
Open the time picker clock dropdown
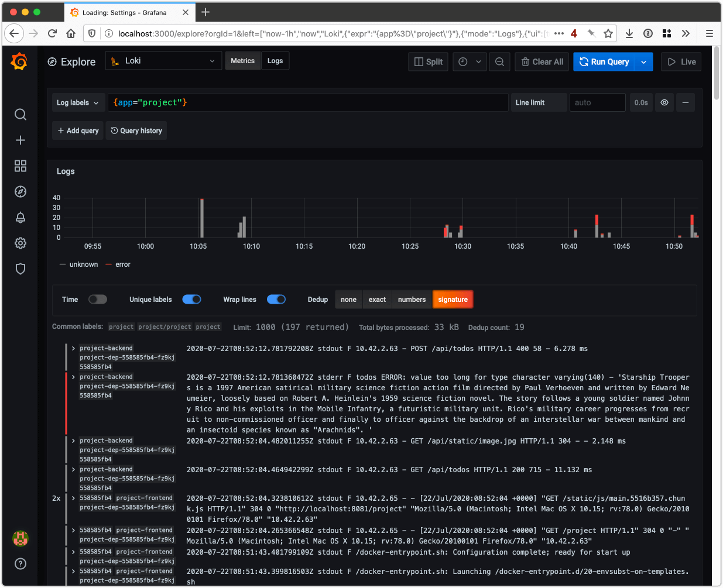[471, 62]
